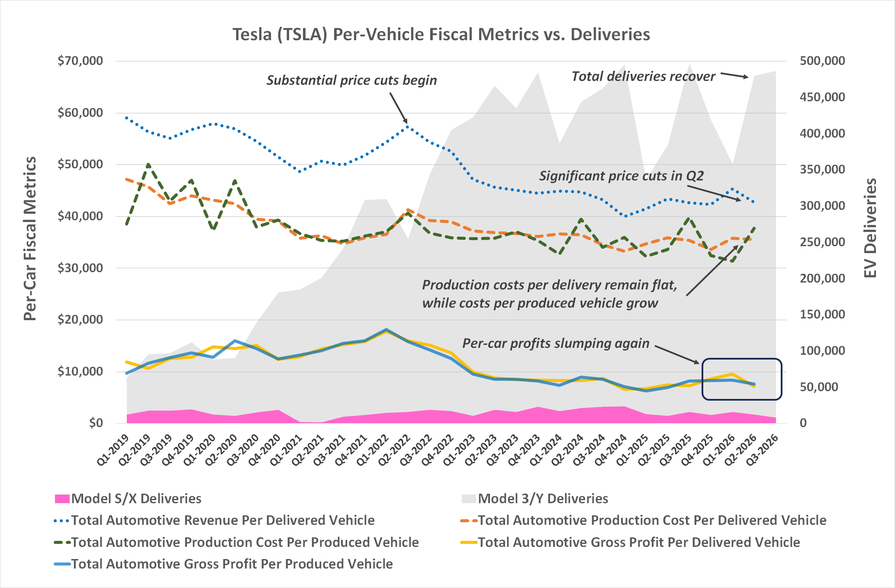This screenshot has height=588, width=895.
Task: Click the 200,000 right axis label
Action: click(822, 279)
